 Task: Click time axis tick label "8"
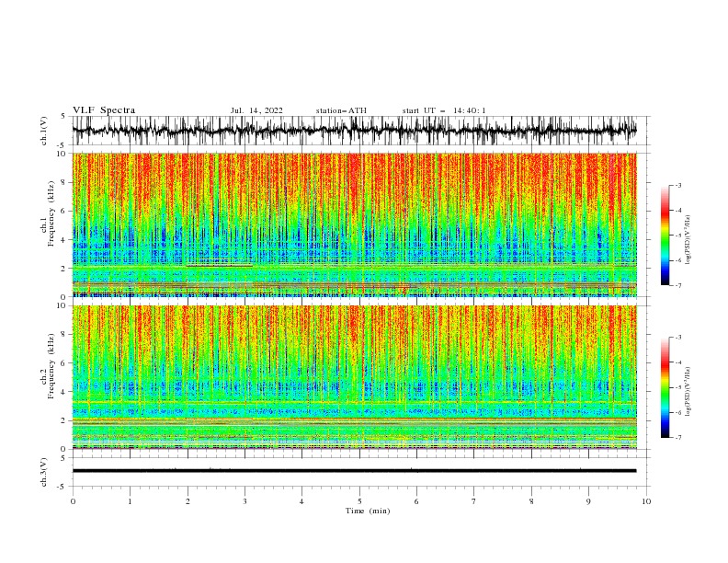531,501
